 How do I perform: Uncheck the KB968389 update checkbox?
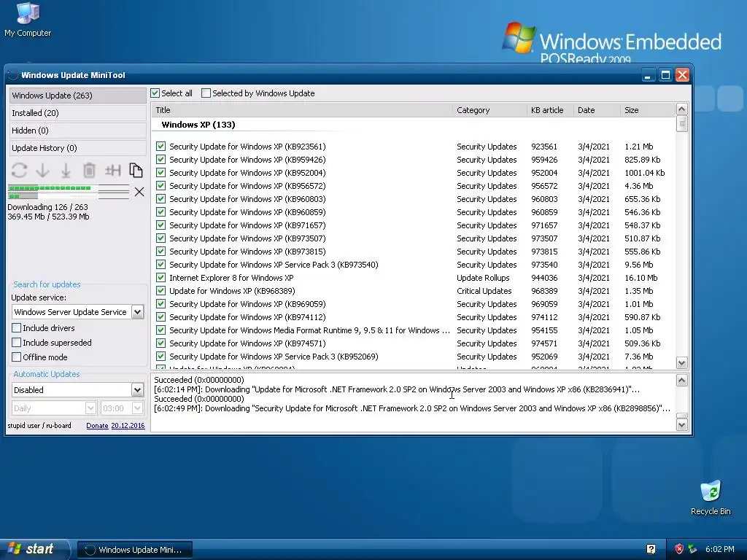(161, 290)
